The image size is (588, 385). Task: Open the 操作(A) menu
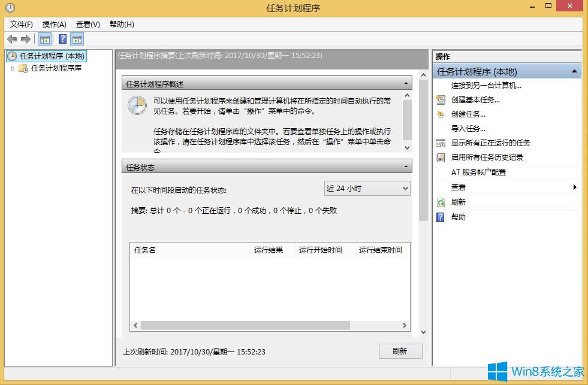click(x=54, y=24)
